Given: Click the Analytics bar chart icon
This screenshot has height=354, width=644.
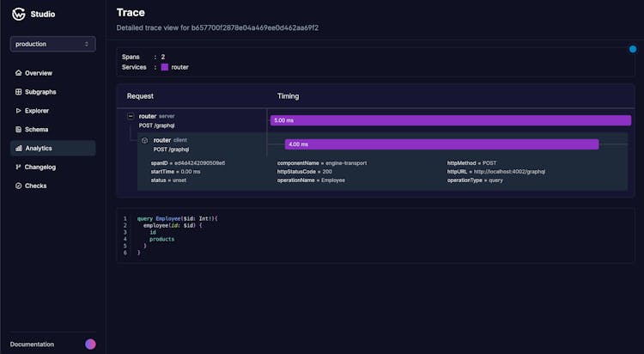Looking at the screenshot, I should 19,149.
